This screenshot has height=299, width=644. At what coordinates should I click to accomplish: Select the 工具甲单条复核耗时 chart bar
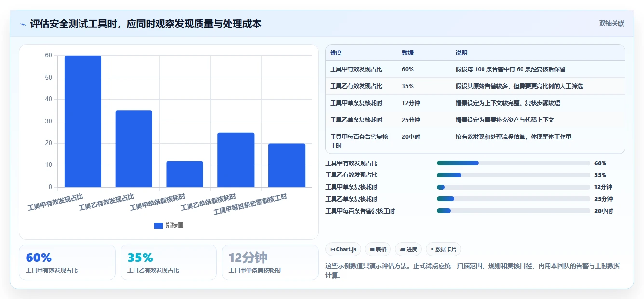pos(185,174)
